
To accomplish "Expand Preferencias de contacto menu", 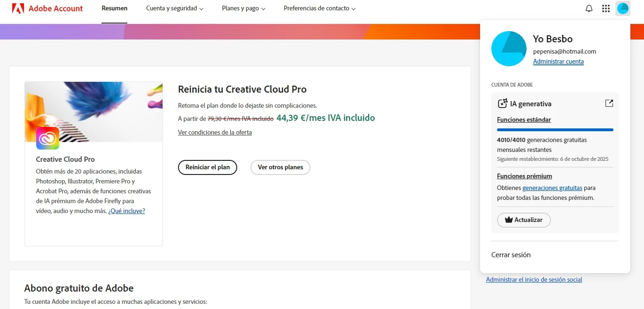I will (x=319, y=8).
